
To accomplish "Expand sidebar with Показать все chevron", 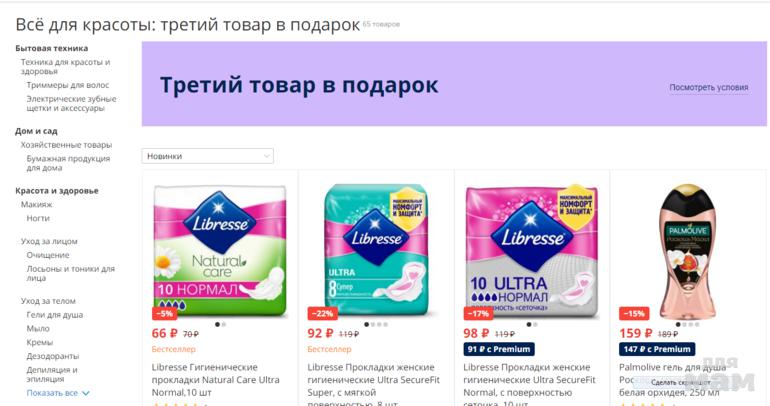I will (x=58, y=393).
